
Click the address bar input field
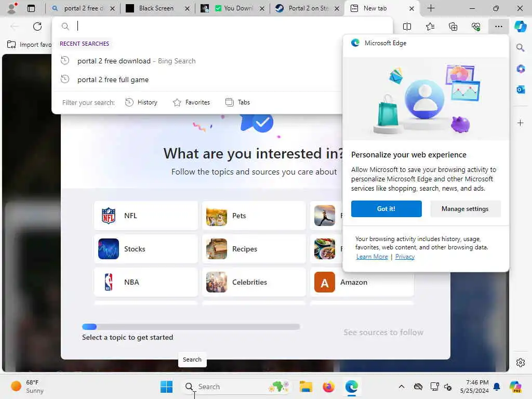222,26
